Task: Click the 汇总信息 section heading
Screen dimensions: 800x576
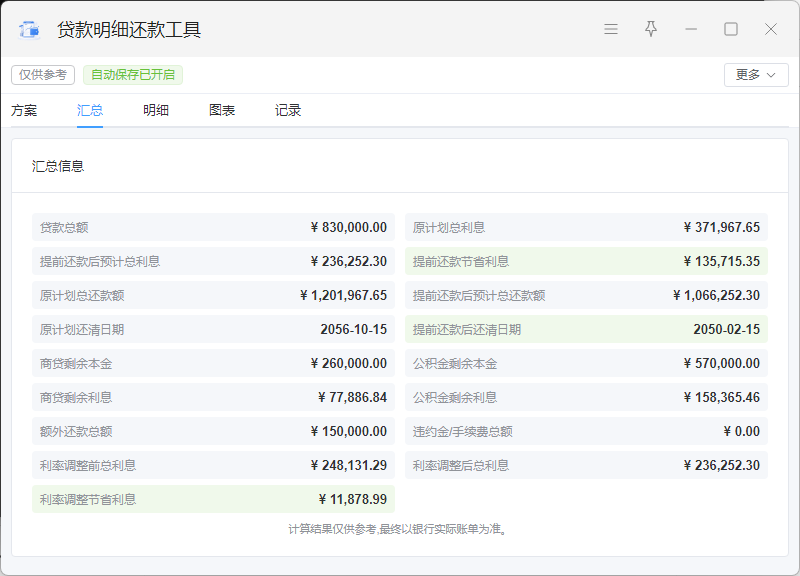Action: (58, 166)
